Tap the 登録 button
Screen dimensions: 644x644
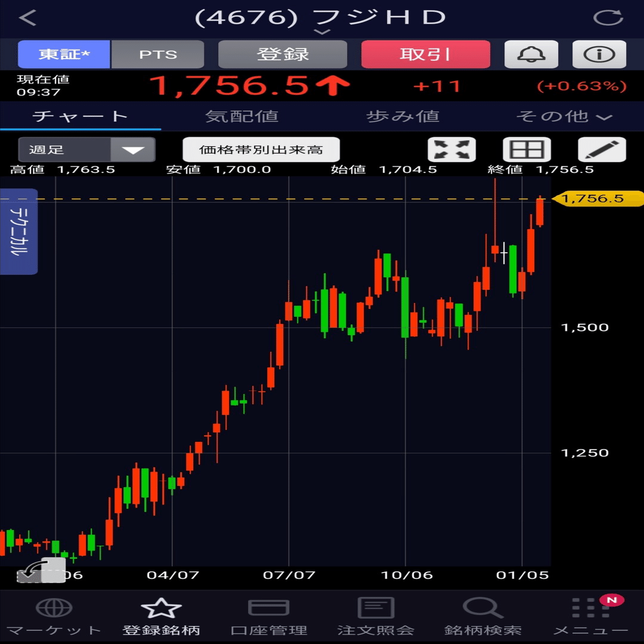pyautogui.click(x=283, y=54)
